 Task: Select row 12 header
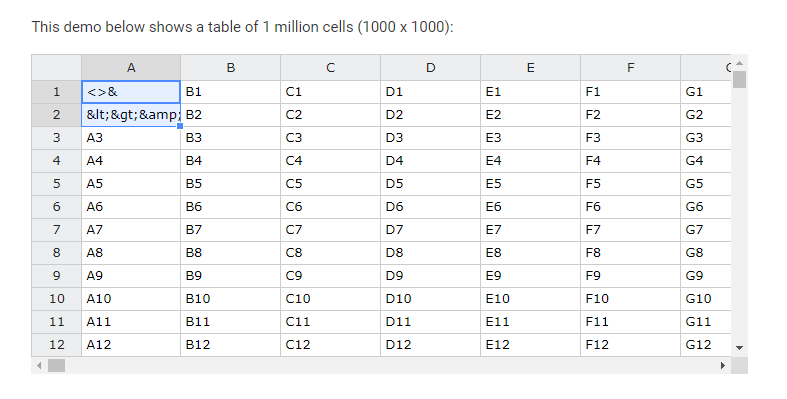57,345
